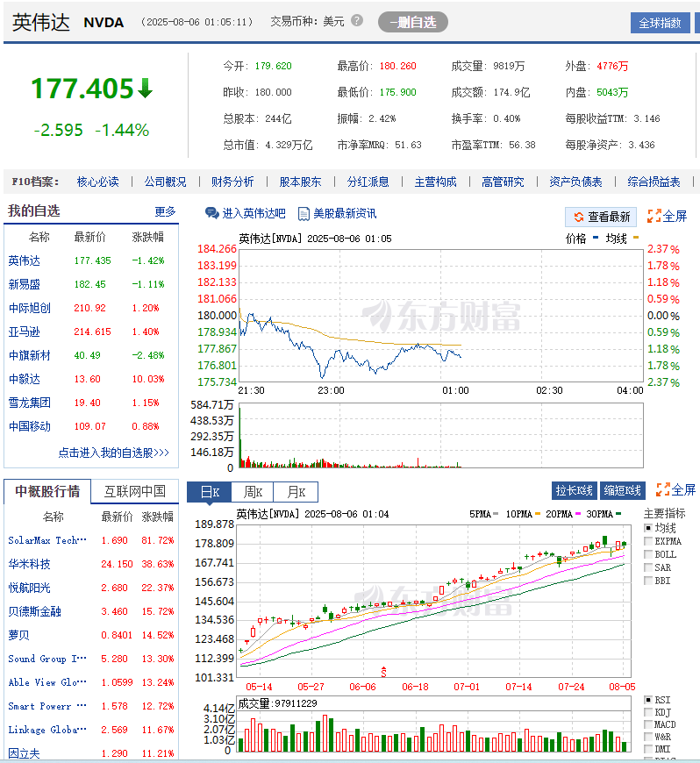
Task: Select the W&R sub-indicator
Action: (648, 737)
